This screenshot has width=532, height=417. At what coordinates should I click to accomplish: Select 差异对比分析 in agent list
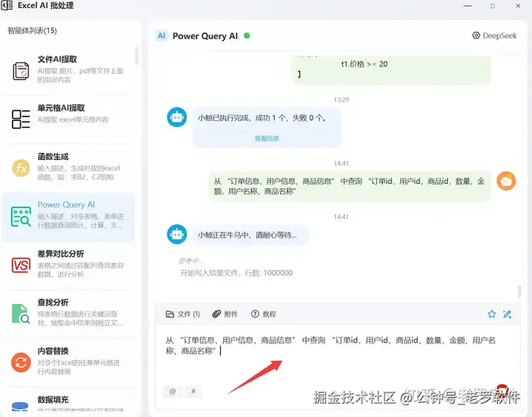coord(69,265)
